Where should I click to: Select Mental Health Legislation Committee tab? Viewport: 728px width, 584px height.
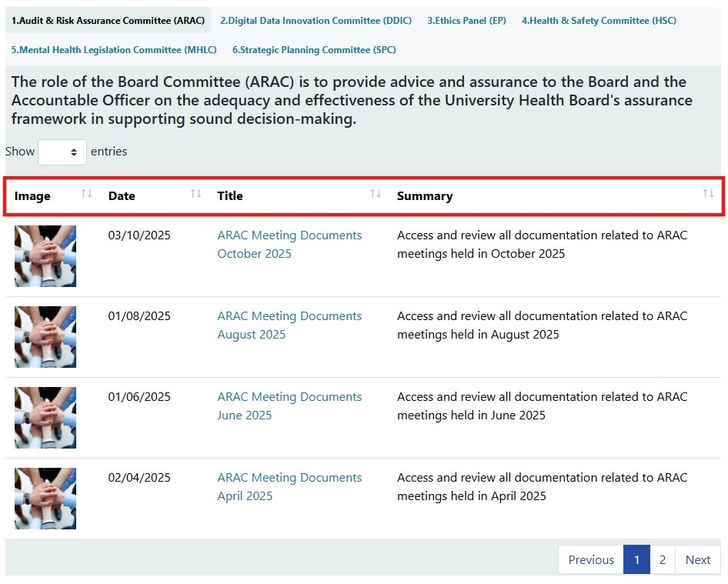[114, 50]
